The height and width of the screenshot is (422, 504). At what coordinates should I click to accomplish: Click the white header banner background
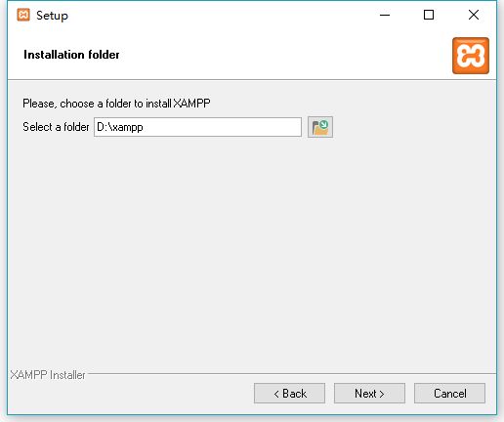click(x=276, y=55)
